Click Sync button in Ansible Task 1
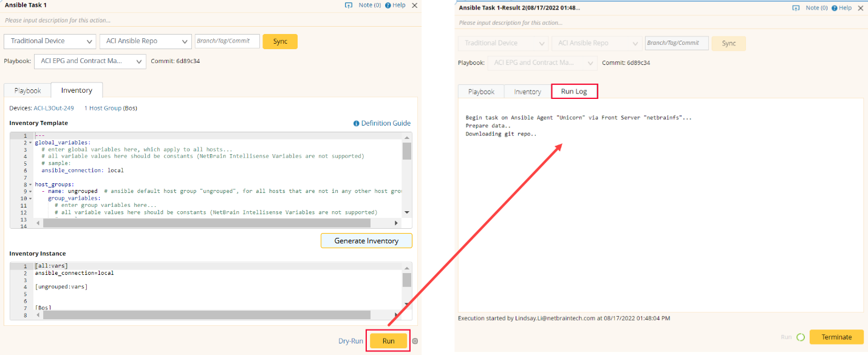Viewport: 868px width, 355px height. pos(280,41)
